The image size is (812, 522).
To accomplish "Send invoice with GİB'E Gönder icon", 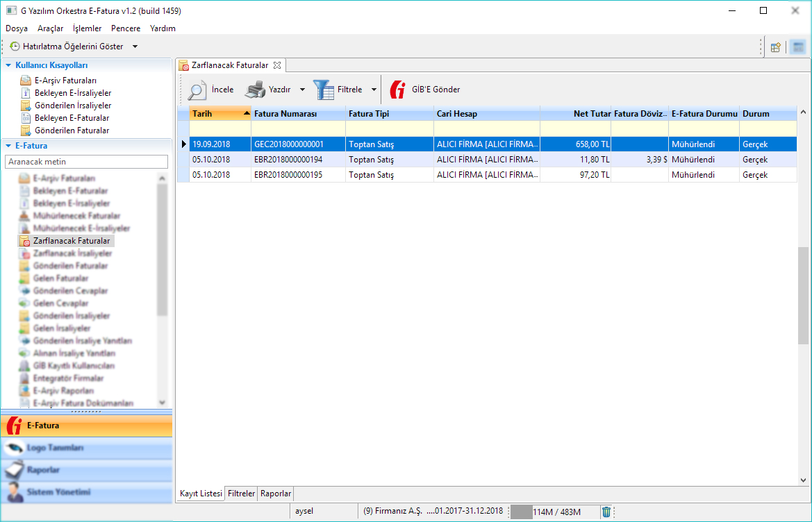I will click(x=398, y=90).
